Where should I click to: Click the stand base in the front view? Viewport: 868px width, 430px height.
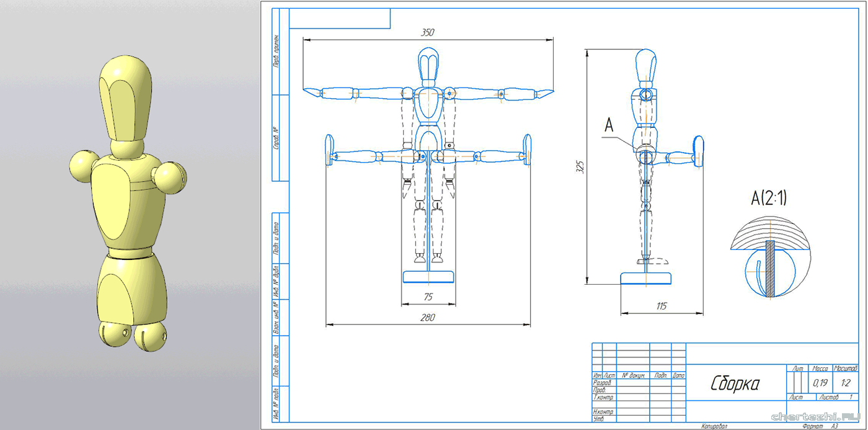(428, 277)
